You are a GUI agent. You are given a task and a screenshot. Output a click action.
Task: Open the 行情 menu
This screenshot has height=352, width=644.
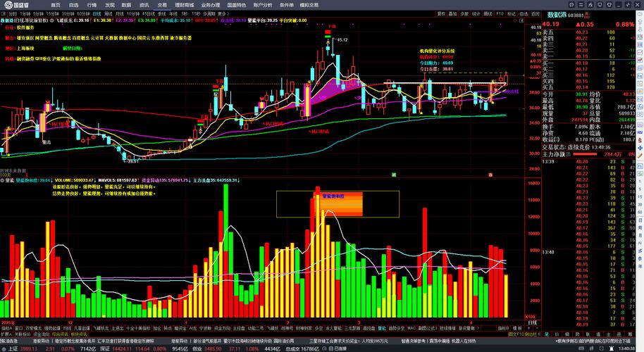(92, 5)
